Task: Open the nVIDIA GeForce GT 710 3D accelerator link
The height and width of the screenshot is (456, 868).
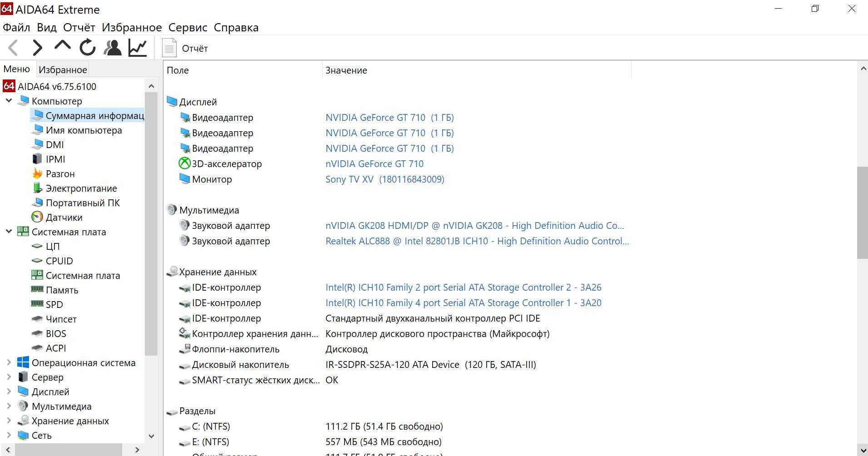Action: click(375, 164)
